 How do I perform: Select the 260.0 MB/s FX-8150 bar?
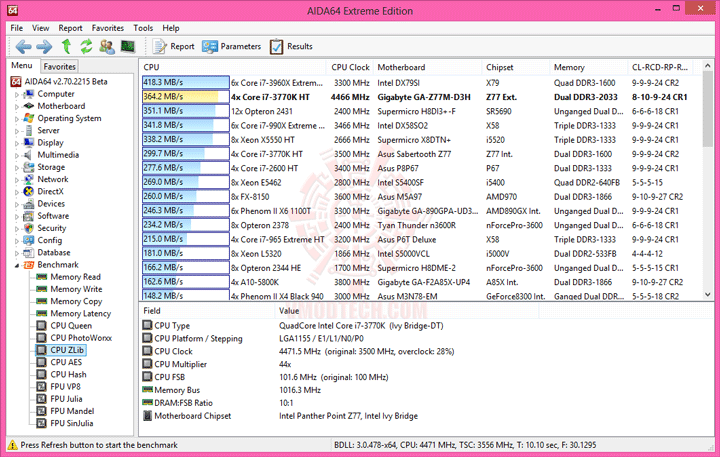tap(186, 197)
